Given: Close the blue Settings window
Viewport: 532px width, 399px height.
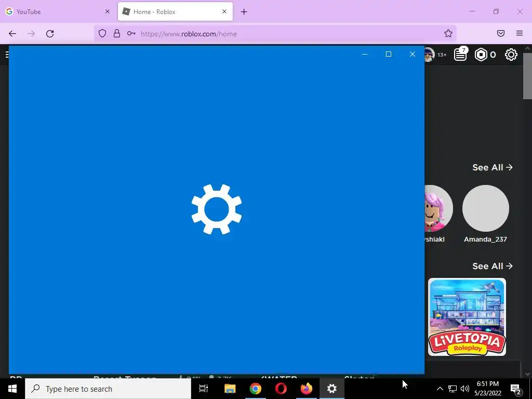Looking at the screenshot, I should [412, 54].
